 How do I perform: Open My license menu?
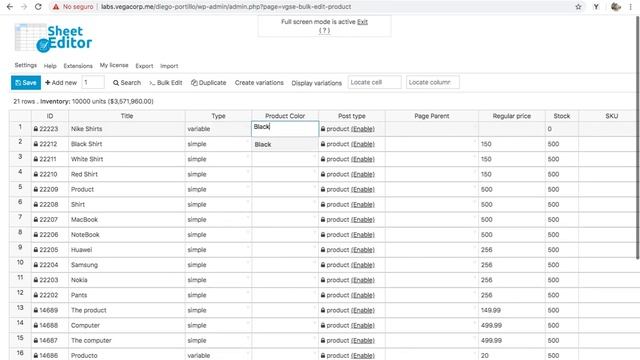pyautogui.click(x=114, y=65)
